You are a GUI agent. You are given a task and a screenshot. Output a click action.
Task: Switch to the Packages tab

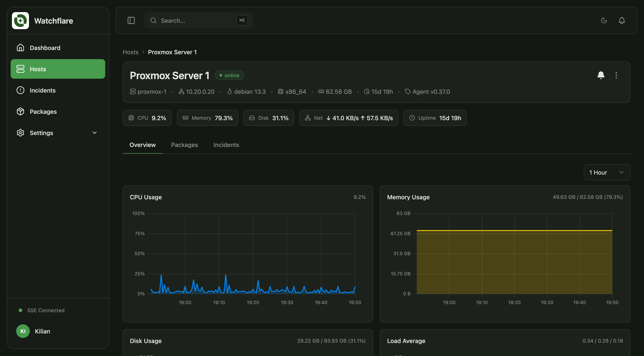pos(184,145)
